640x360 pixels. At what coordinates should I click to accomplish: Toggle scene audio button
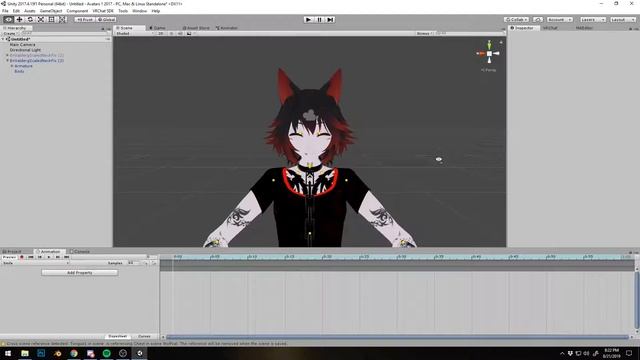coord(180,33)
